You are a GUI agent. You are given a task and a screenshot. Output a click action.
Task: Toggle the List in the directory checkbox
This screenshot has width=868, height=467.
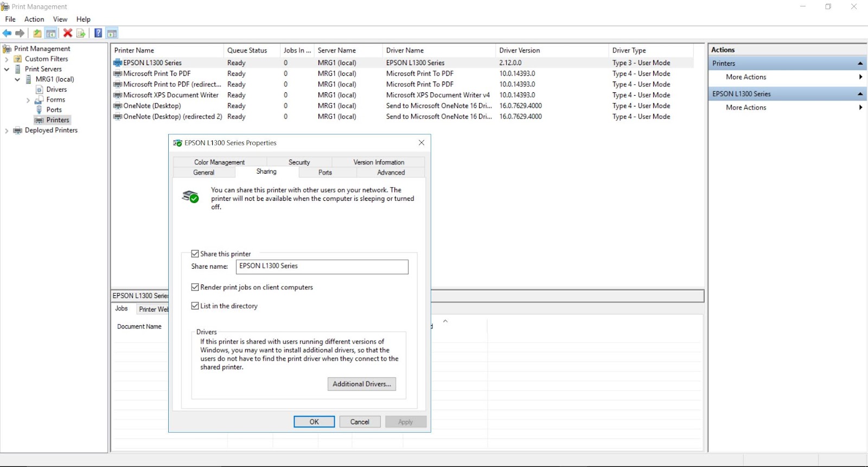tap(195, 306)
